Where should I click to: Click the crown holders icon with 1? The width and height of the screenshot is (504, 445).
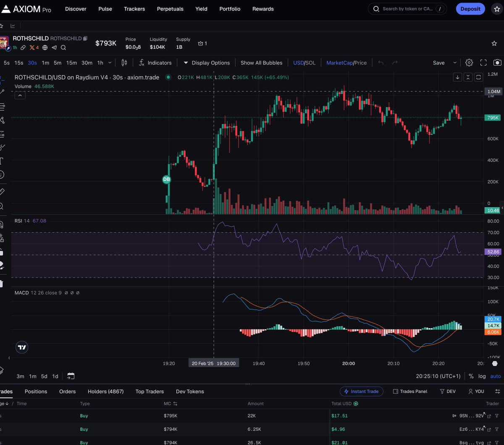[202, 43]
